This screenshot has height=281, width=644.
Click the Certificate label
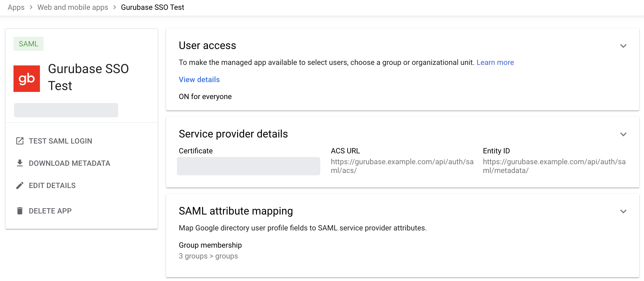(196, 151)
